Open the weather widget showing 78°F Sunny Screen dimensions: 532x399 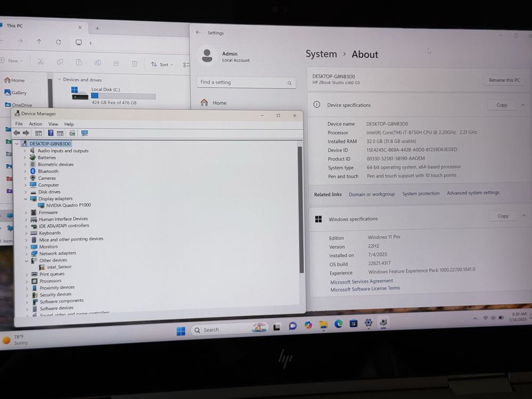[15, 339]
